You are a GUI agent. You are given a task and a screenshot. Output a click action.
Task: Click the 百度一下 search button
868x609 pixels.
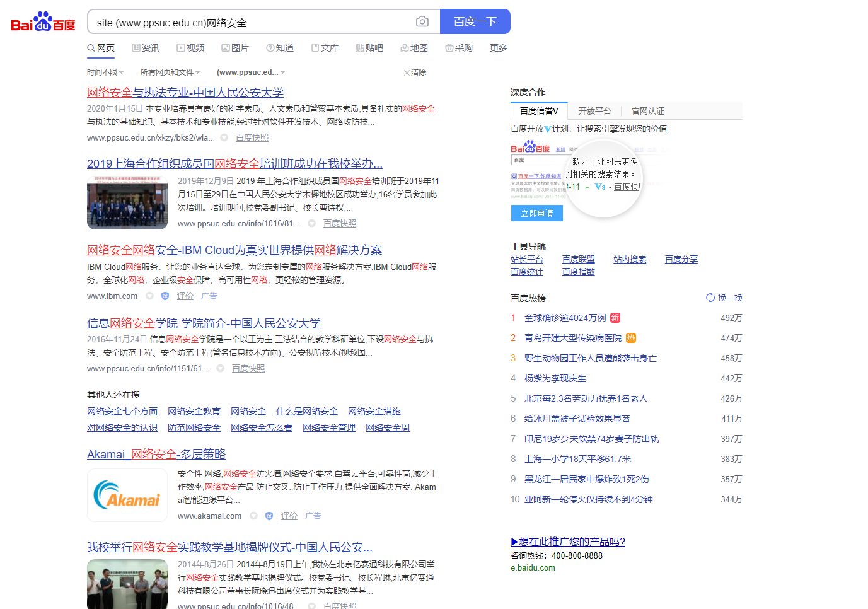click(475, 22)
